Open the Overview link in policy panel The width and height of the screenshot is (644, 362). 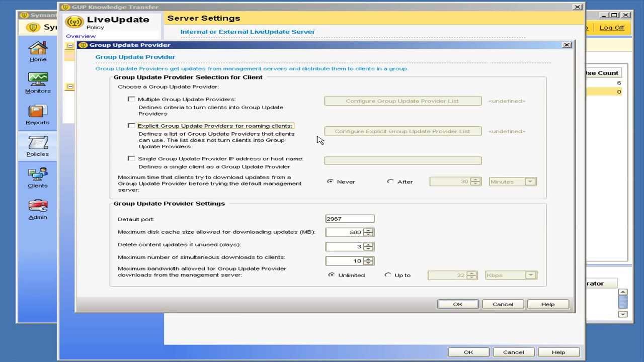click(80, 36)
